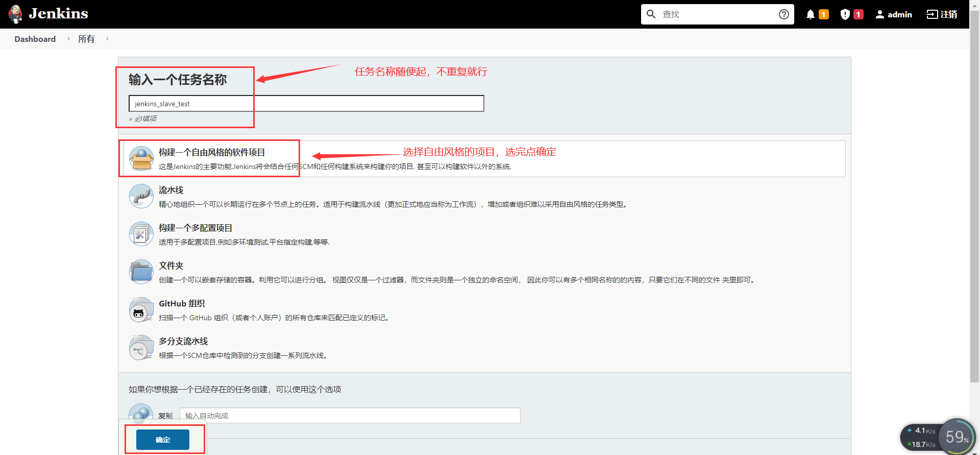Select the GitHub organization icon
The height and width of the screenshot is (455, 980).
point(141,310)
